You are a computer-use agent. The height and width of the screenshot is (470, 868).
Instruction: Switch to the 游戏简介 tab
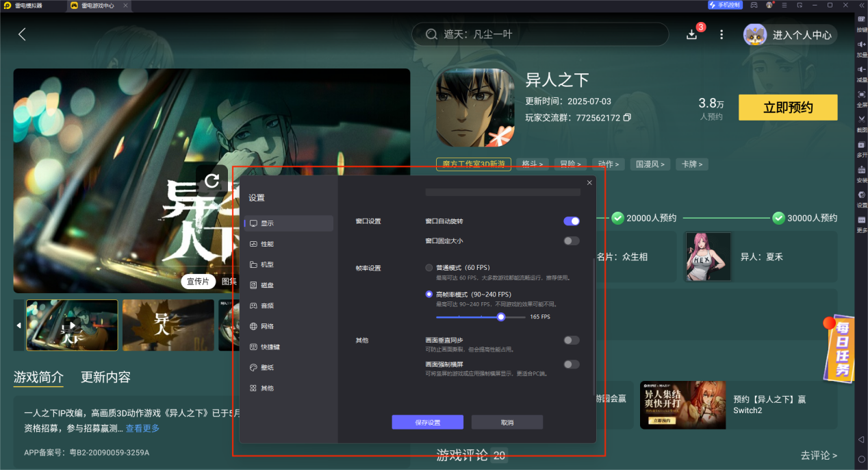tap(38, 377)
